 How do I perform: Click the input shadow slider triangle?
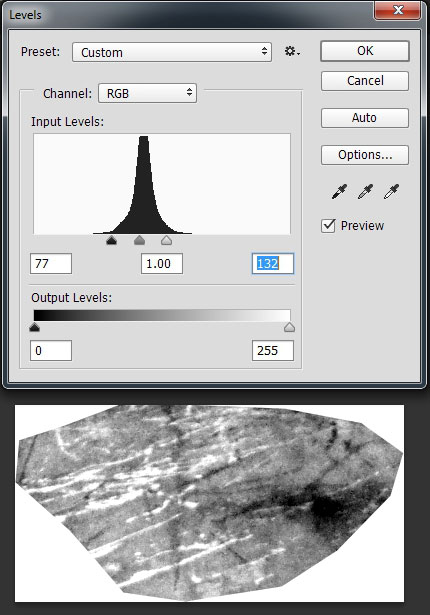111,240
